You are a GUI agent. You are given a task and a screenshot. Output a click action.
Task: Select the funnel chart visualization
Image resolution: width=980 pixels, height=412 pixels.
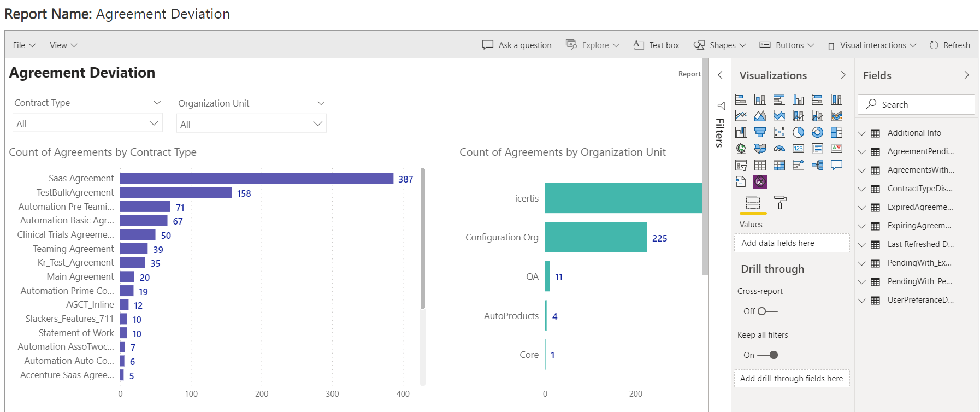[760, 132]
